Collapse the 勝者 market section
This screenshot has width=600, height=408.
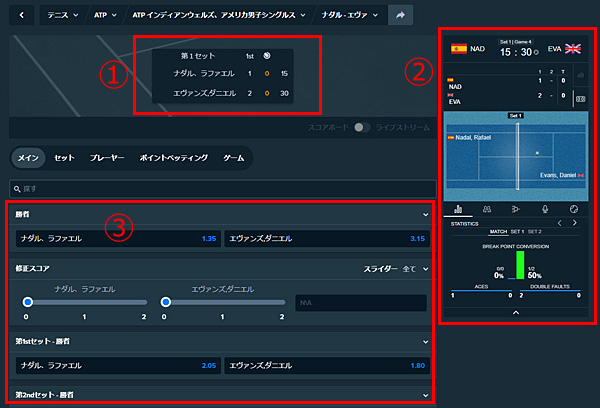click(x=426, y=214)
